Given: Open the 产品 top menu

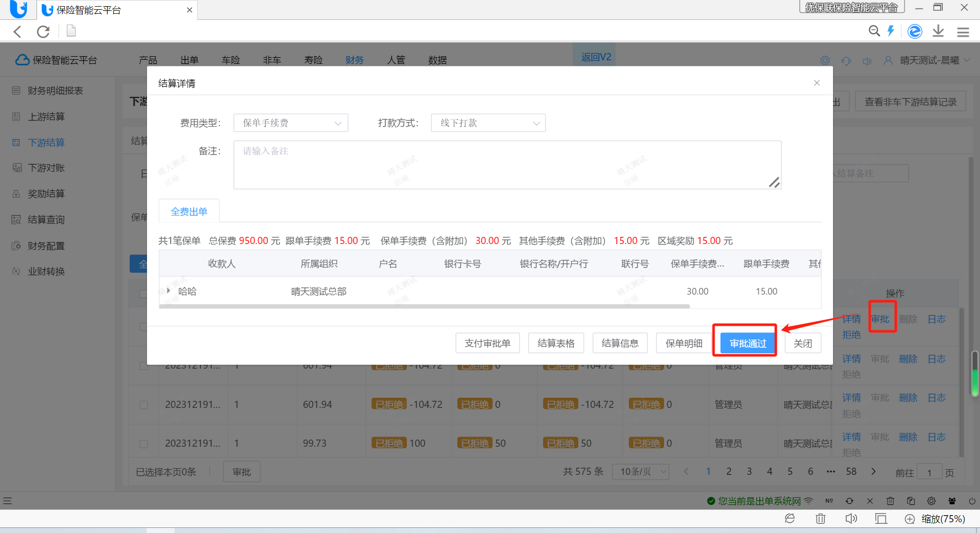Looking at the screenshot, I should (x=148, y=60).
